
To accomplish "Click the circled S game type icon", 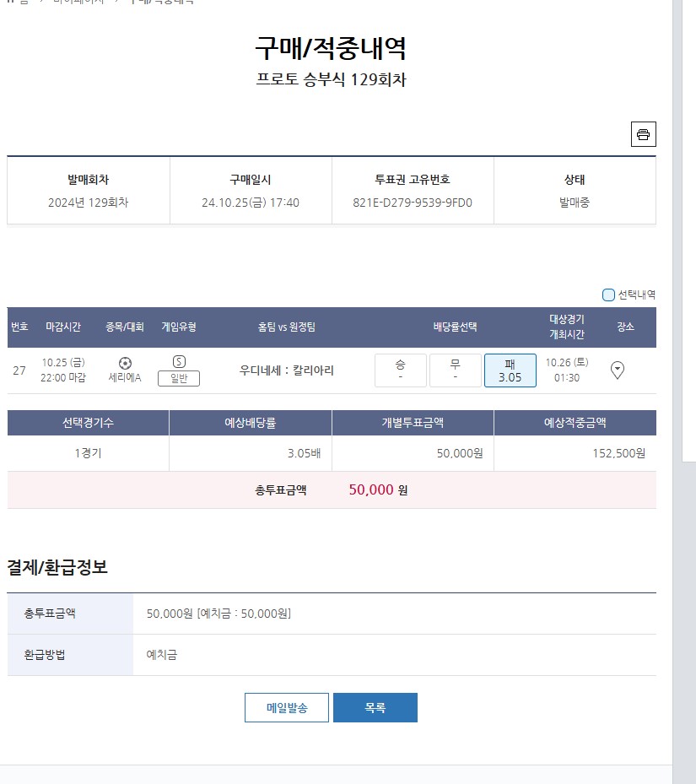I will (179, 361).
